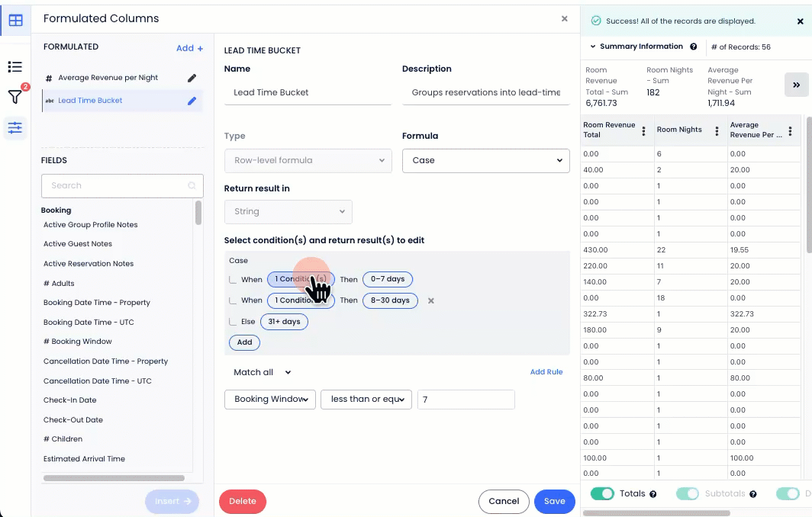Viewport: 812px width, 517px height.
Task: Remove second When condition with X icon
Action: [x=430, y=300]
